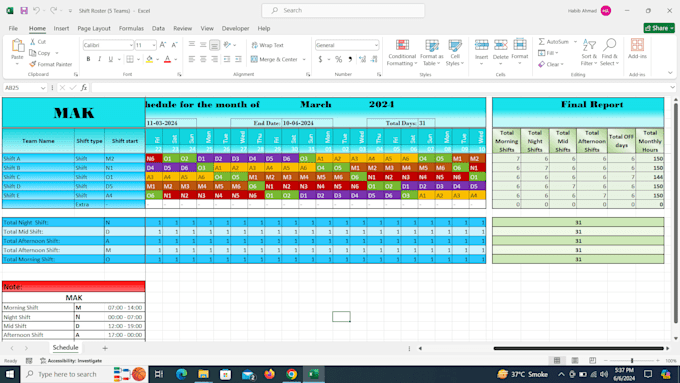Image resolution: width=680 pixels, height=383 pixels.
Task: Open the General number format dropdown
Action: tap(376, 45)
